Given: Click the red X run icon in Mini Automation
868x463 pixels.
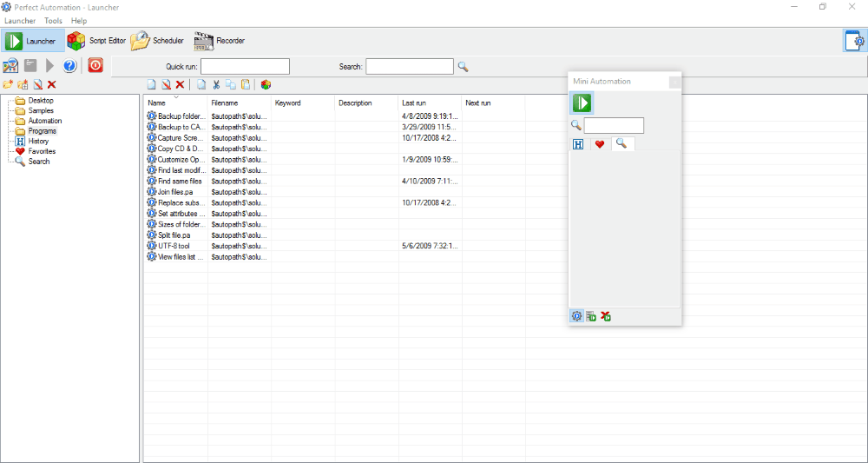Looking at the screenshot, I should (x=606, y=316).
